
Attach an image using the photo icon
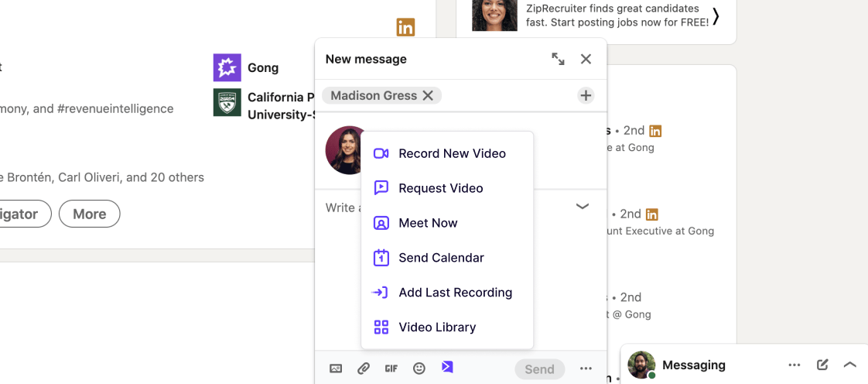(x=336, y=369)
